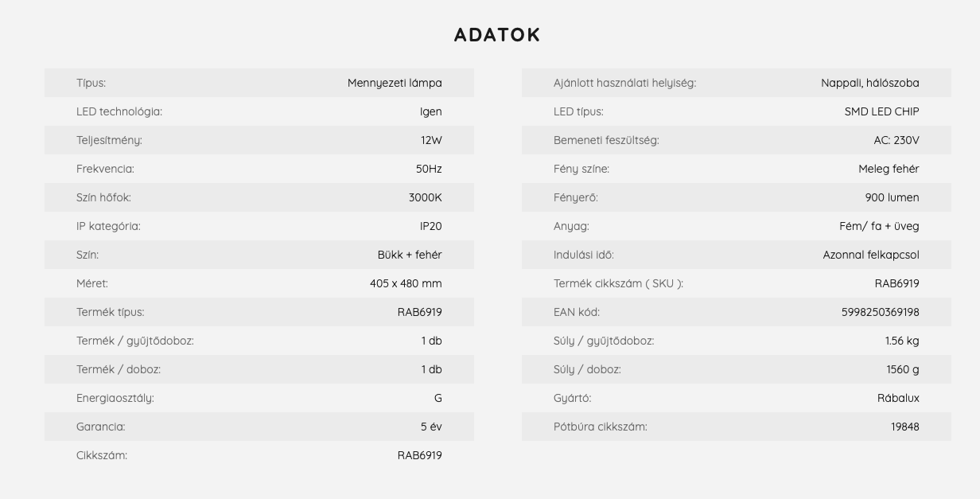Click the Energiaosztály G value
980x499 pixels.
[x=438, y=398]
